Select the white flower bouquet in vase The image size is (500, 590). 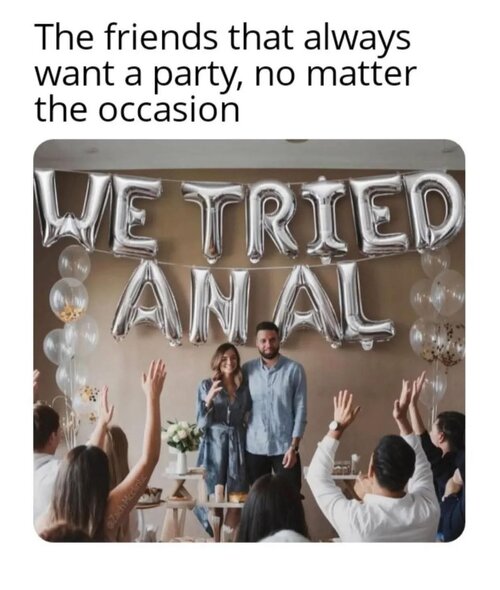click(181, 446)
